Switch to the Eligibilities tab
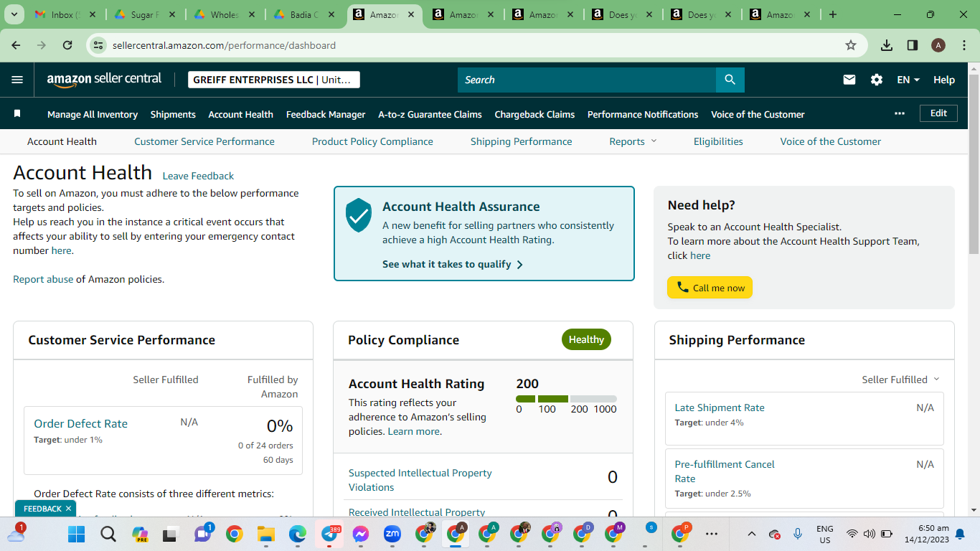The height and width of the screenshot is (551, 980). click(718, 141)
